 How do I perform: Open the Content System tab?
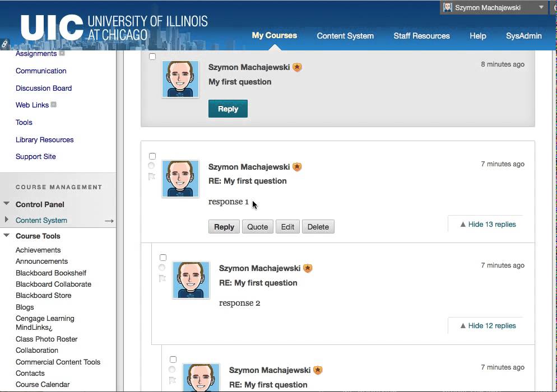[345, 36]
